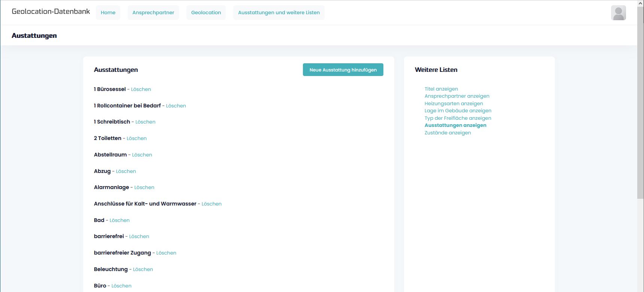644x292 pixels.
Task: Open Titel anzeigen list
Action: pos(441,89)
